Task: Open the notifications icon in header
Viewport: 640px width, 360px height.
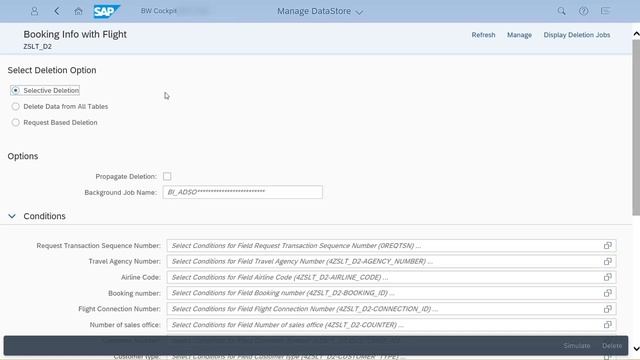Action: coord(606,11)
